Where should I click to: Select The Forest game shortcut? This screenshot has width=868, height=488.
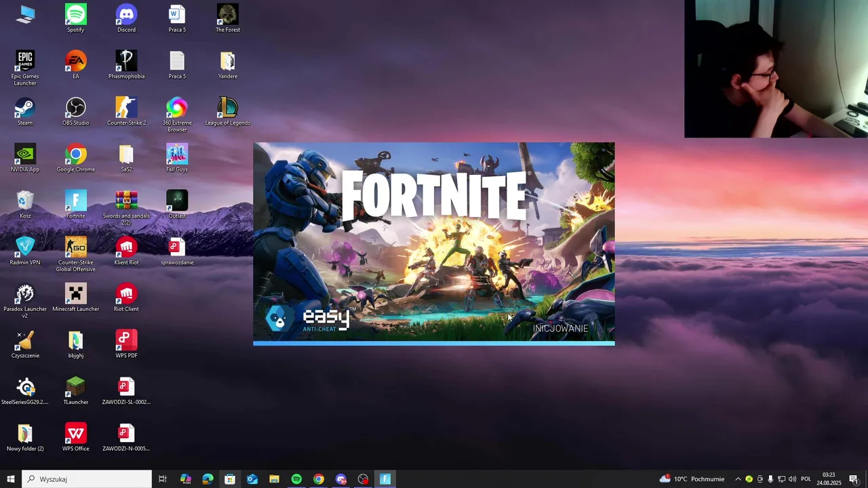coord(228,18)
